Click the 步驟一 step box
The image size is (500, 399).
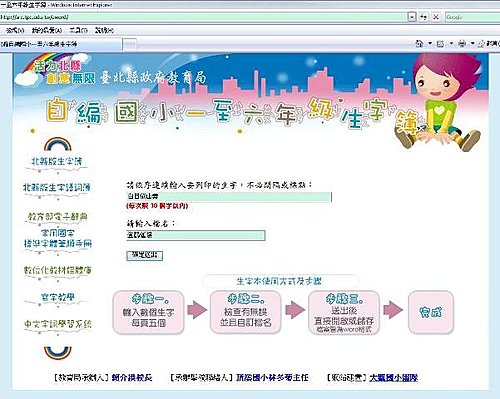point(148,312)
